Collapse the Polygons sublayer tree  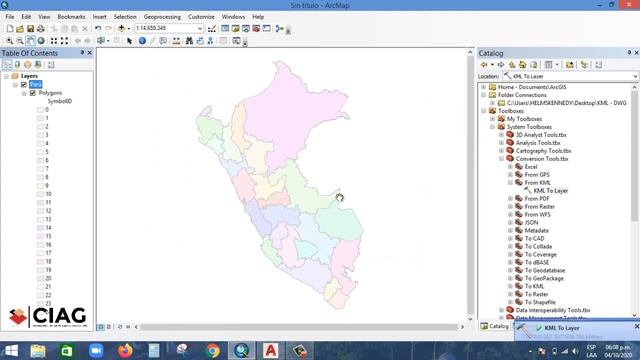[x=24, y=93]
